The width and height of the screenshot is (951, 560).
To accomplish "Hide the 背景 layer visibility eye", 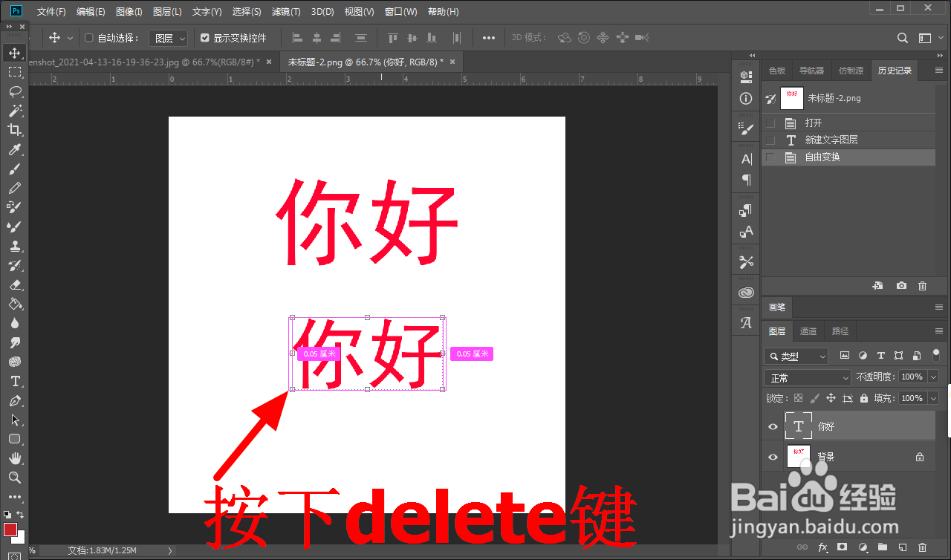I will 773,457.
